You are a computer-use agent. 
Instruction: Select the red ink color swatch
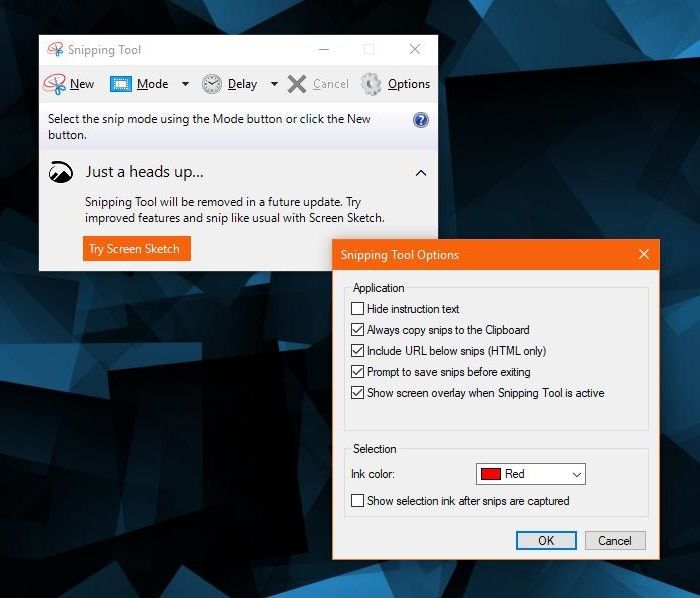pos(491,474)
